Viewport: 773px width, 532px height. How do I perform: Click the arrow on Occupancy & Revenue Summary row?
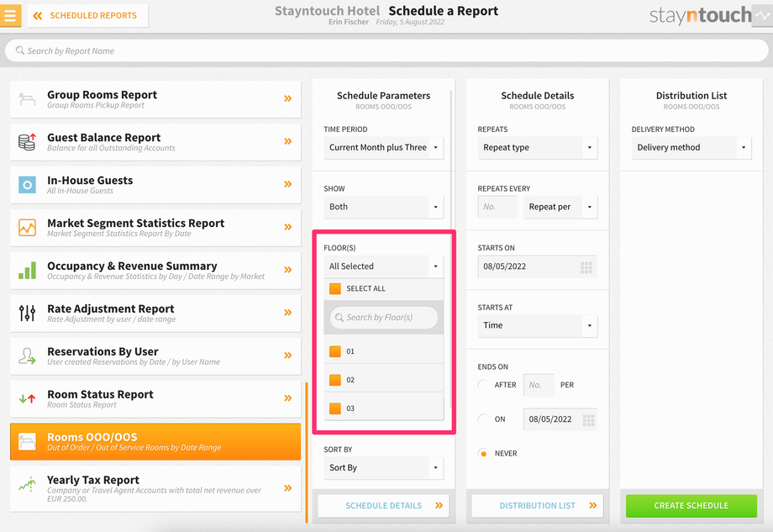click(x=288, y=270)
